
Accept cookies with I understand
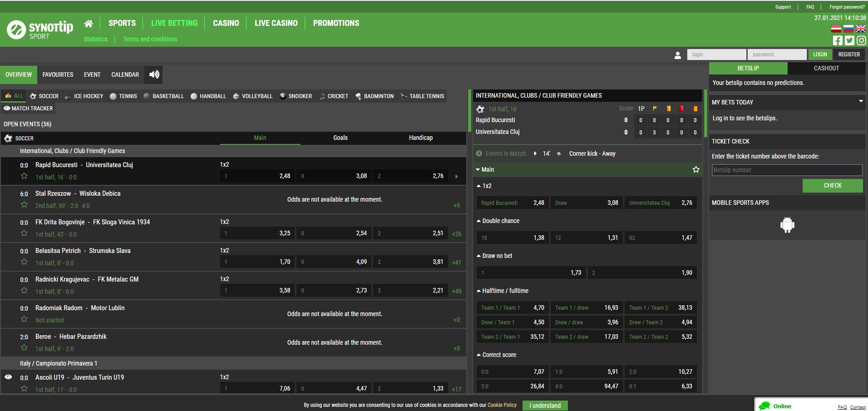[x=545, y=406]
